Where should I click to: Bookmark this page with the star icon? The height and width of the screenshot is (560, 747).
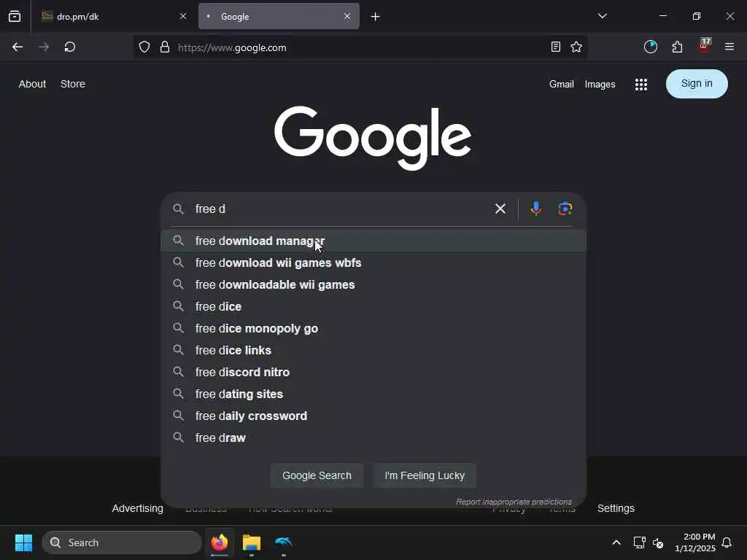576,47
